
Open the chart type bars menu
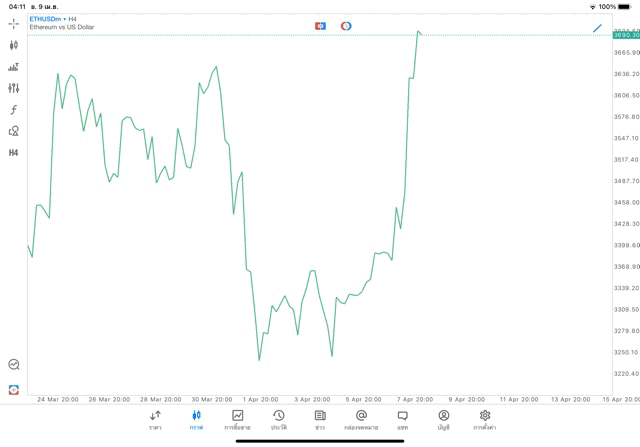tap(13, 67)
